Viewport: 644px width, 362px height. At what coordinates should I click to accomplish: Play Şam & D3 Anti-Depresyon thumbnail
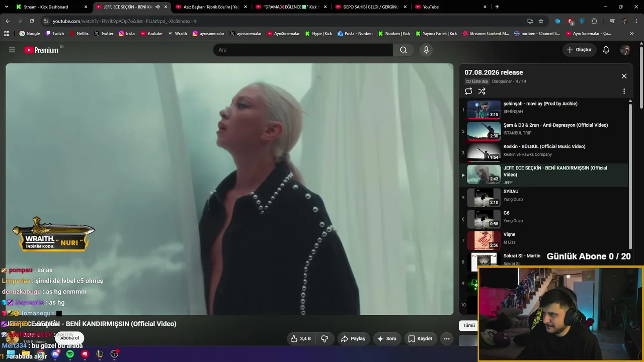(484, 131)
